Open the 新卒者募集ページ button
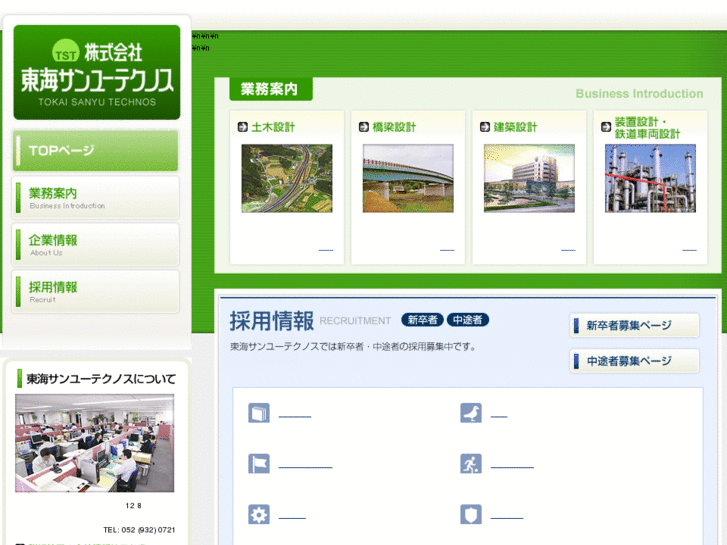The width and height of the screenshot is (727, 545). click(x=634, y=326)
